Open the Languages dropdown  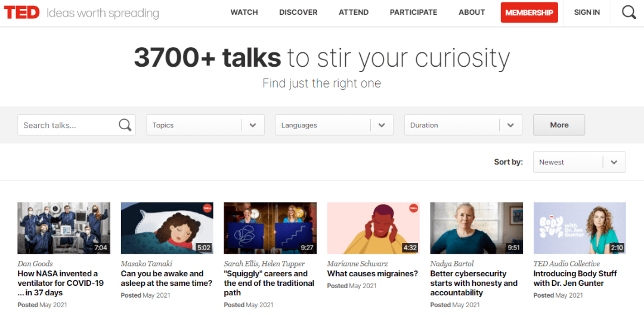tap(335, 125)
